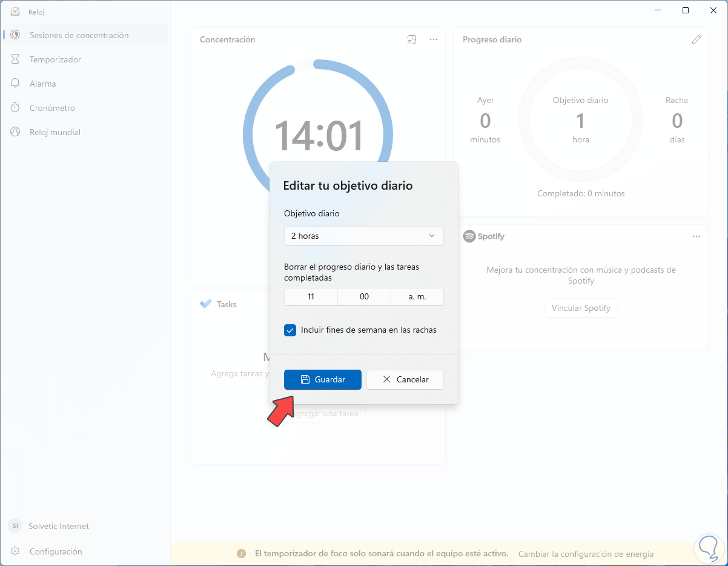Viewport: 728px width, 566px height.
Task: Open the Concentración more options ellipsis
Action: [434, 39]
